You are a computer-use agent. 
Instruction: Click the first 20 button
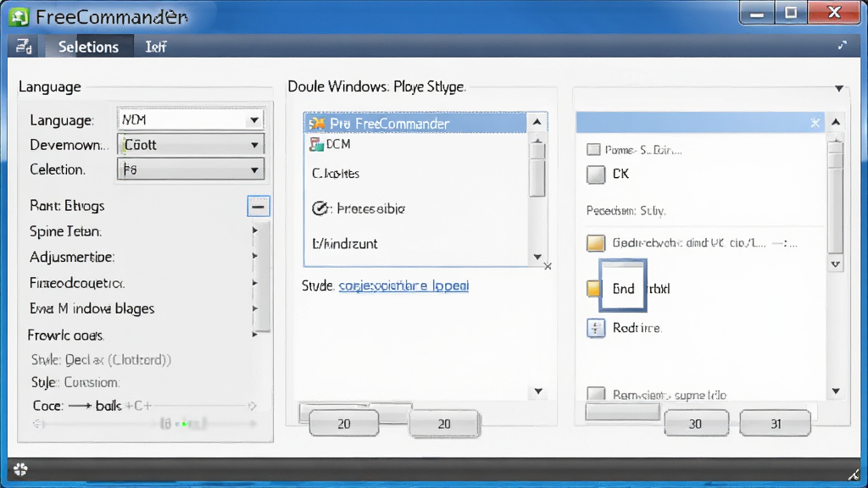[344, 424]
